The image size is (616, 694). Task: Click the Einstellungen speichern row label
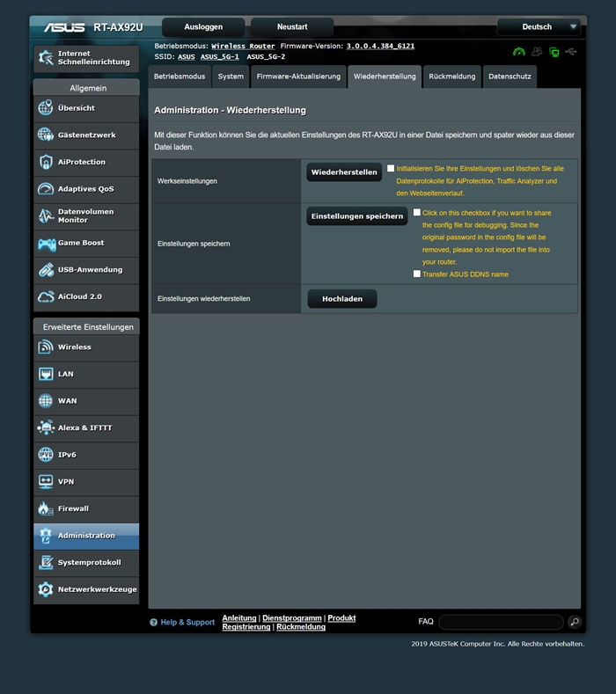coord(194,244)
